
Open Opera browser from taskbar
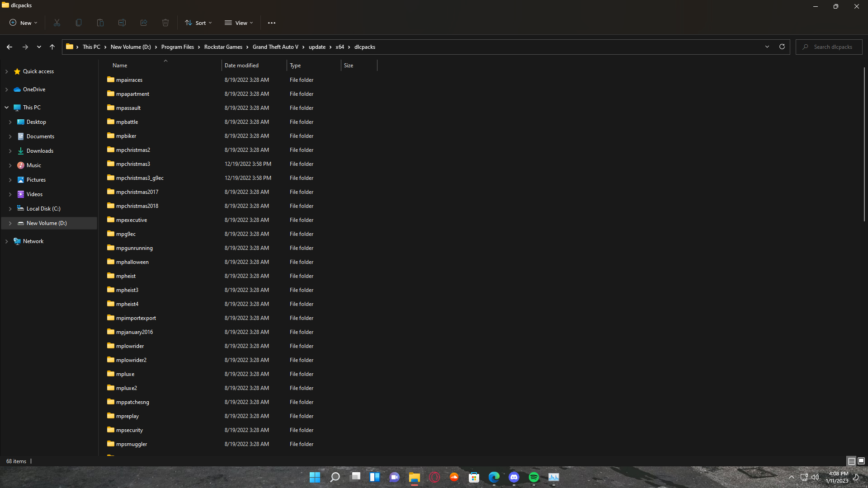pos(434,477)
